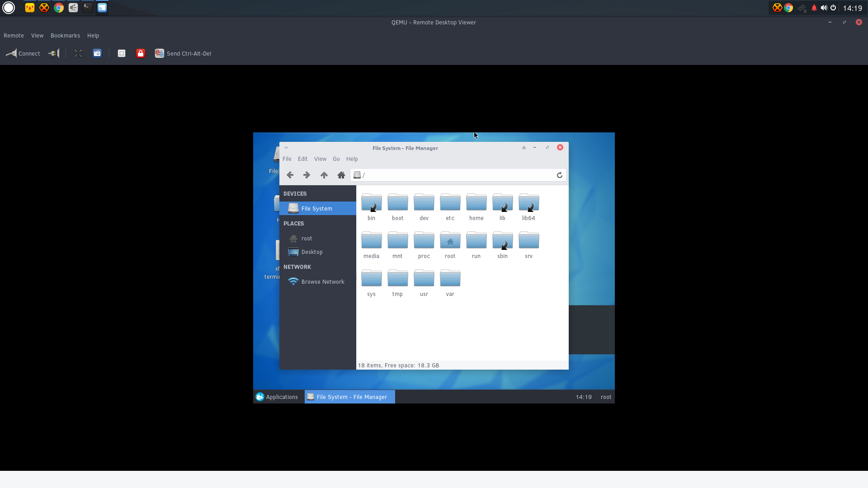The image size is (868, 488).
Task: Launch Chrome from the top panel
Action: coord(59,8)
